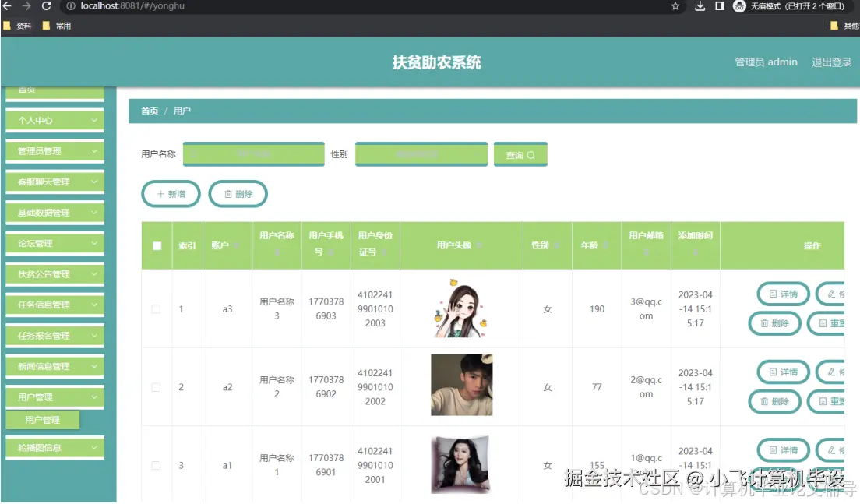Open the 性别 select dropdown filter
This screenshot has width=860, height=504.
[x=421, y=154]
